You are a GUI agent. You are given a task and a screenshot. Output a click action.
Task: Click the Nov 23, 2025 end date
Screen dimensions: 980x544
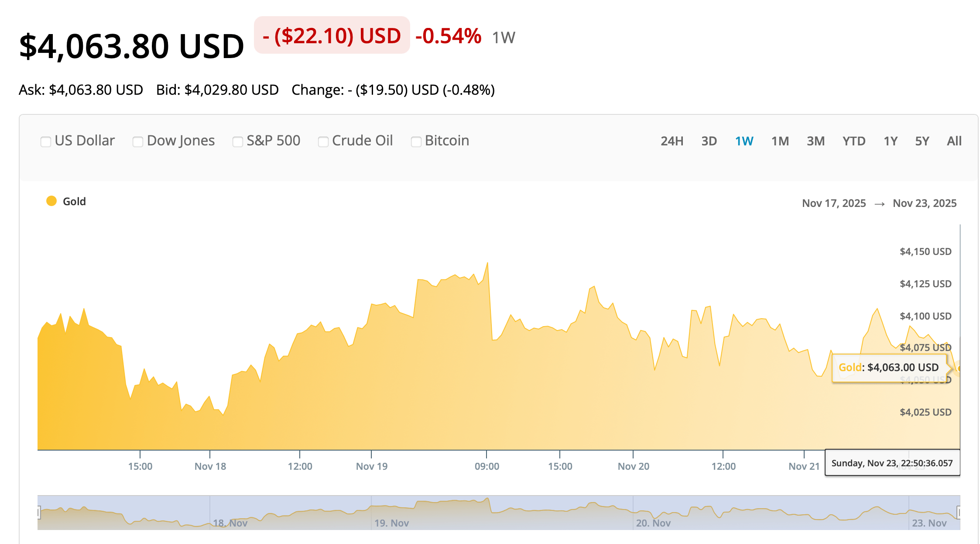pos(924,203)
